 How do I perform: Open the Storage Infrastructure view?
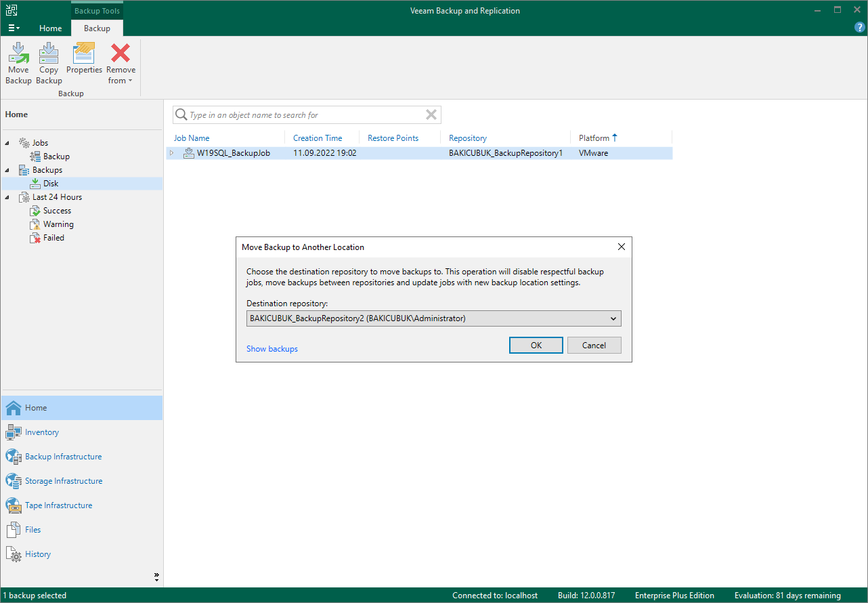coord(64,481)
